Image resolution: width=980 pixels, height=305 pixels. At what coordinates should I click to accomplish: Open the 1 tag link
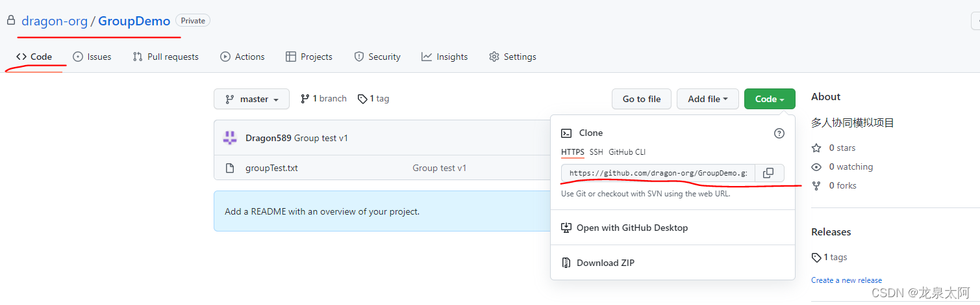pyautogui.click(x=373, y=99)
